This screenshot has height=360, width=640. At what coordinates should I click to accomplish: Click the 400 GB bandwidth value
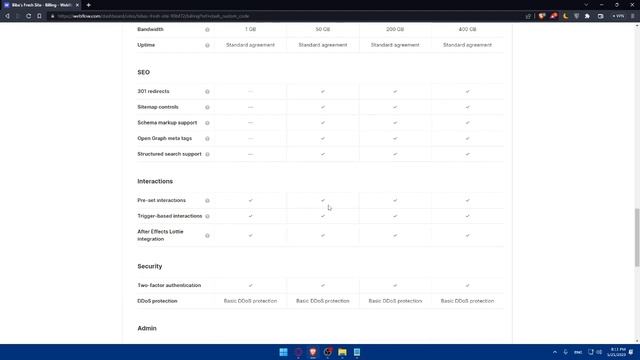point(467,29)
